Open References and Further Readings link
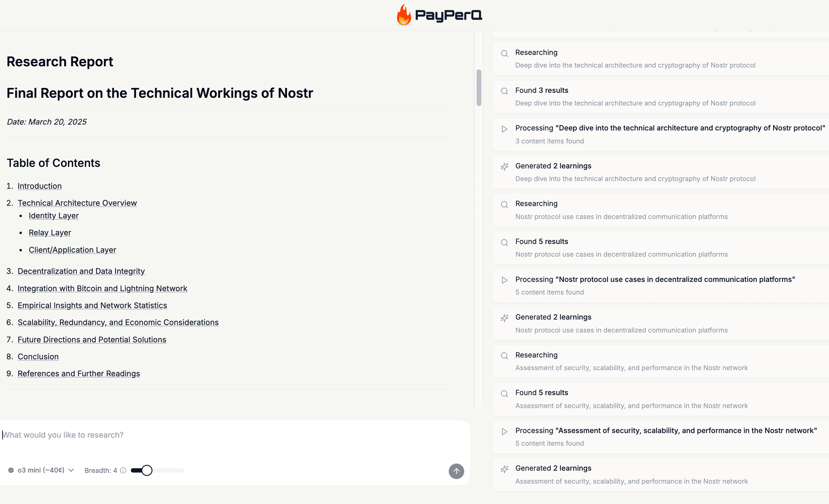Screen dimensions: 829x504 click(x=79, y=373)
